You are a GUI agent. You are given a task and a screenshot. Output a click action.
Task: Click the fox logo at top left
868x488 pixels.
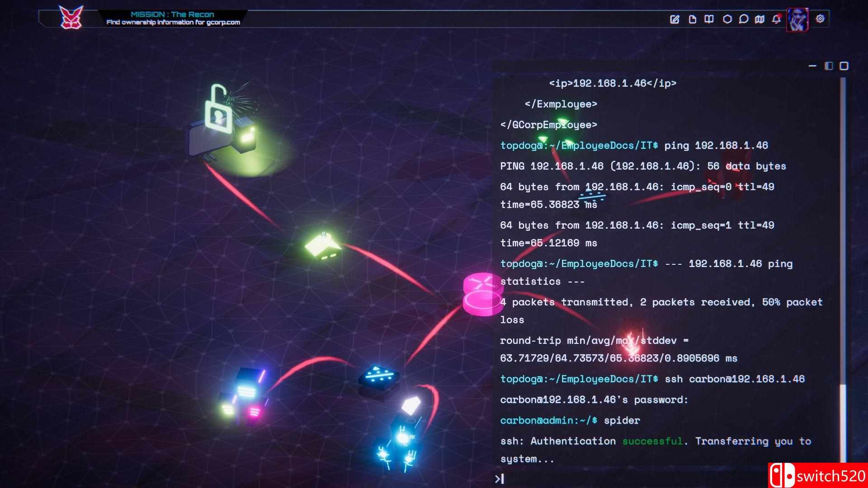[x=71, y=18]
